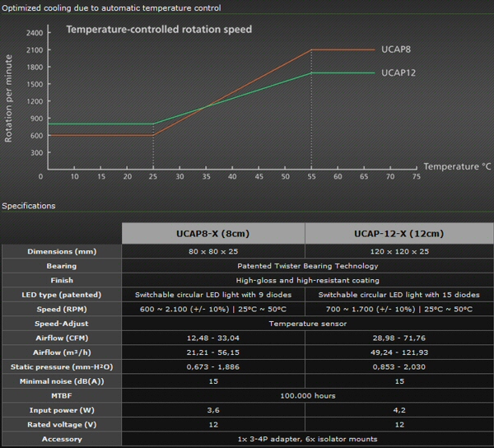Click the '12,48 - 33,04' airflow cell
The image size is (494, 448).
pyautogui.click(x=213, y=338)
